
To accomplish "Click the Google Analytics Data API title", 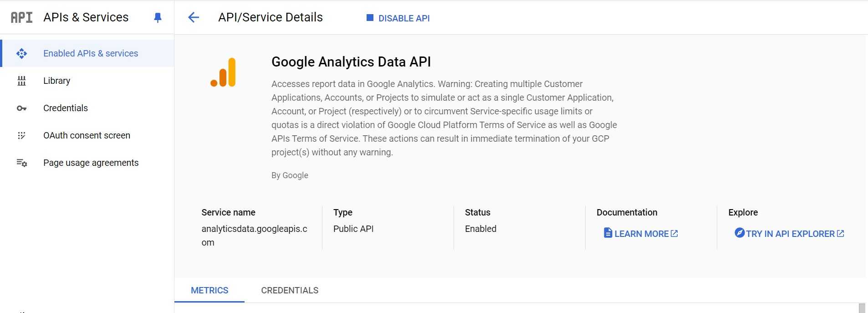I will tap(351, 62).
